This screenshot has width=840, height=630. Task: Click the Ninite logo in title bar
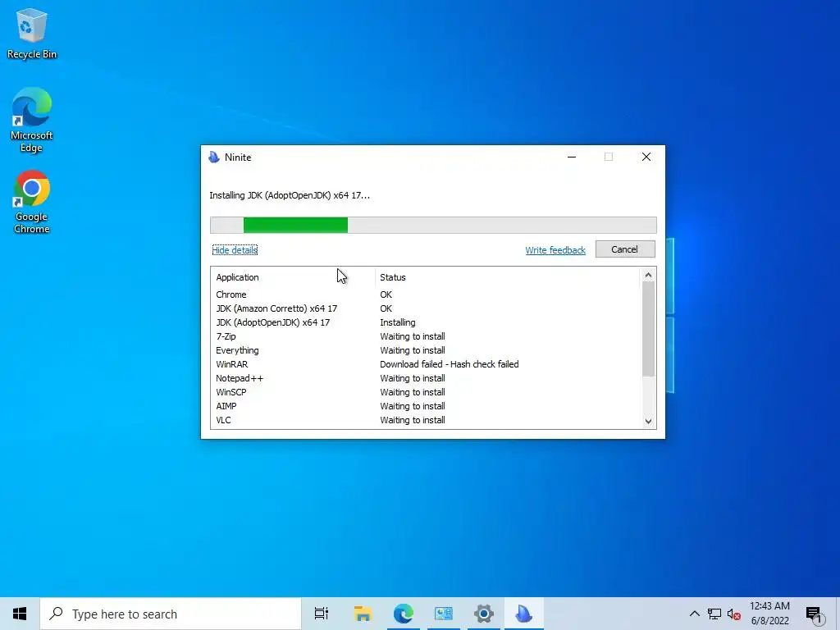(x=214, y=157)
